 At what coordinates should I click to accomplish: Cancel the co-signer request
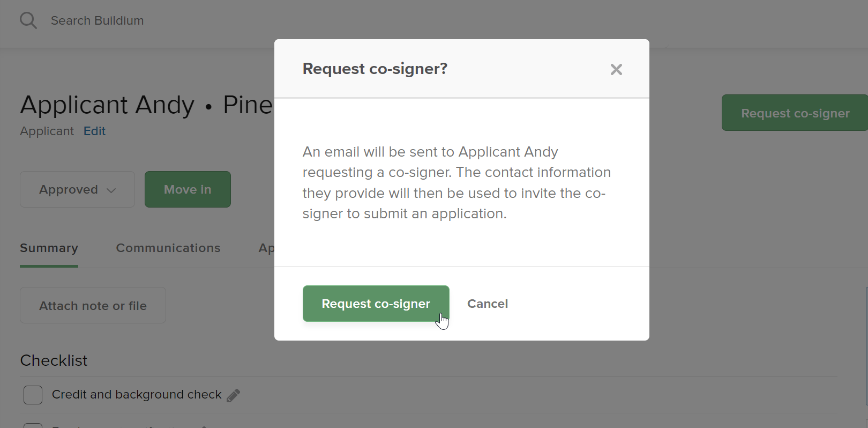[487, 304]
